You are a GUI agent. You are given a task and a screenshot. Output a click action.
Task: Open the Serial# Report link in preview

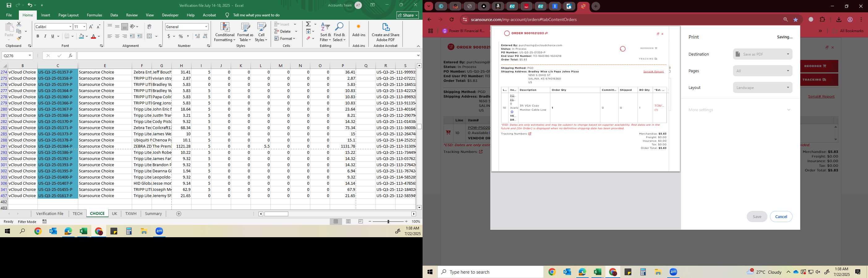pyautogui.click(x=653, y=72)
